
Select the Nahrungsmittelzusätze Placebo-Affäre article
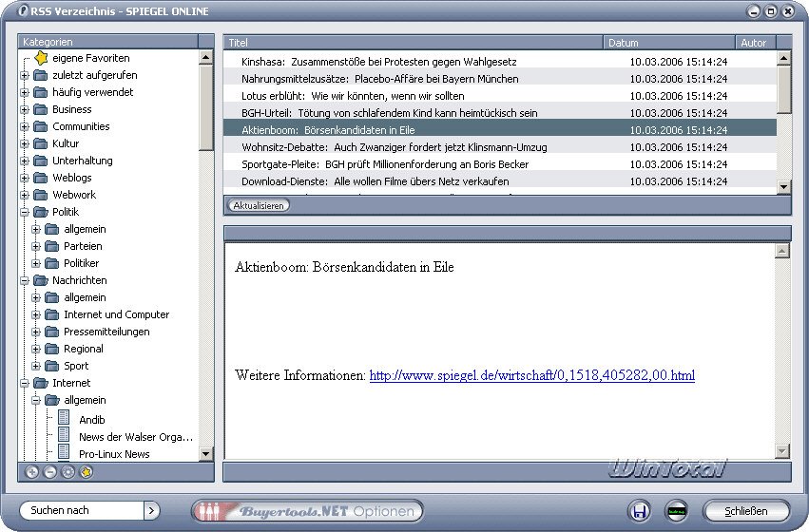coord(500,79)
